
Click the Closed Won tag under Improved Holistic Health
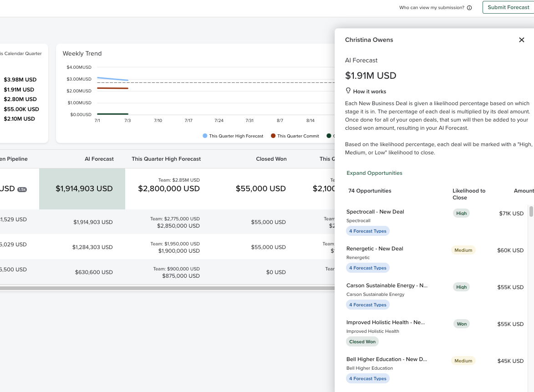point(362,342)
